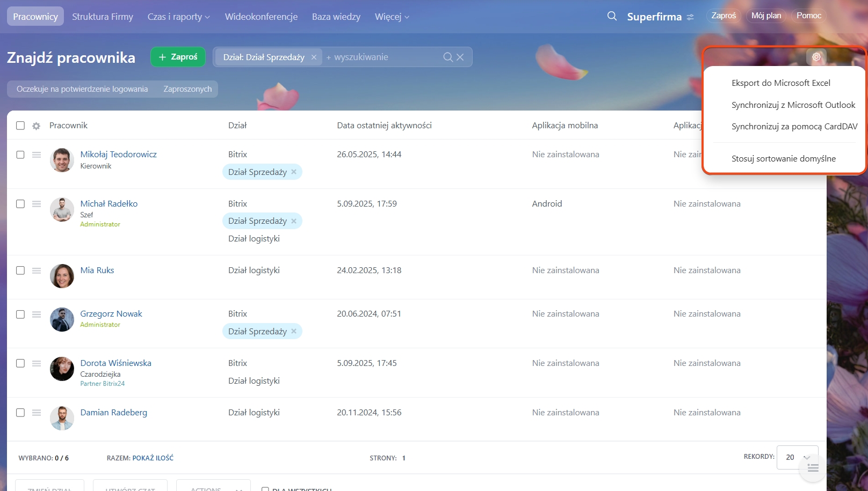Select Mia Ruks's row checkbox

click(x=20, y=270)
